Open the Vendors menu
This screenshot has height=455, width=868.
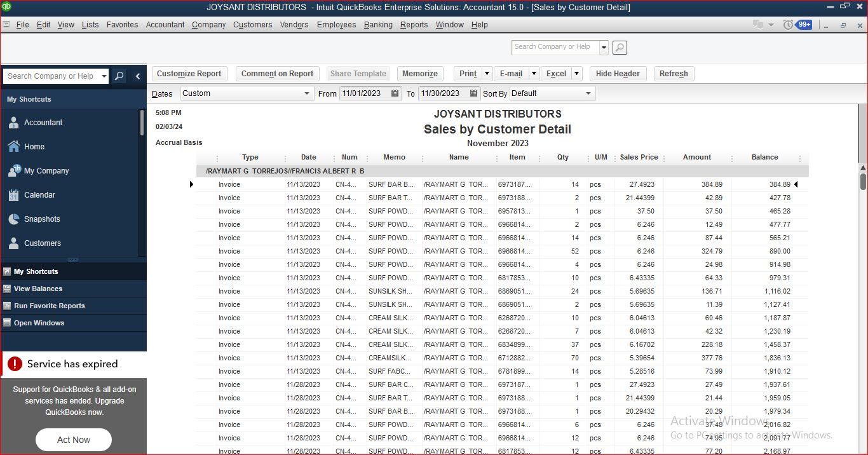pos(294,25)
